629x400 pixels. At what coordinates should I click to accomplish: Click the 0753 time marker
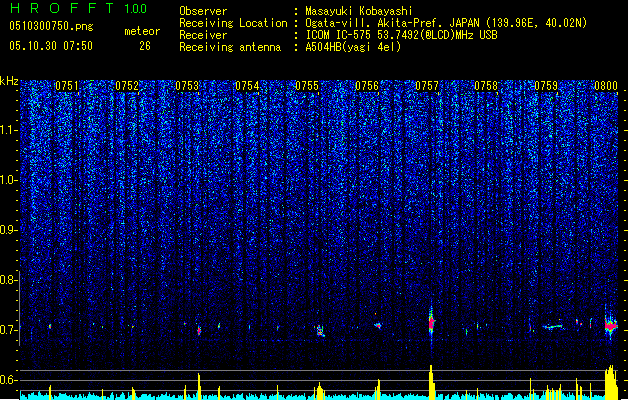[187, 86]
